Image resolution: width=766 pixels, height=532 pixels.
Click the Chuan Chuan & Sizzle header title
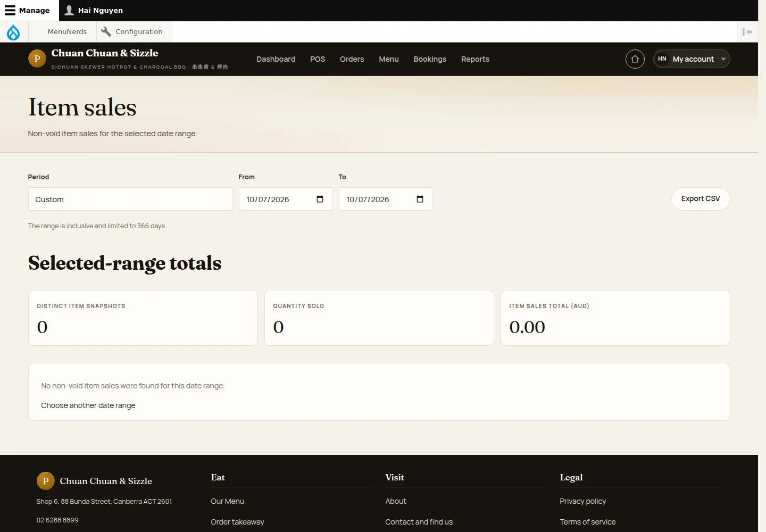pos(105,53)
